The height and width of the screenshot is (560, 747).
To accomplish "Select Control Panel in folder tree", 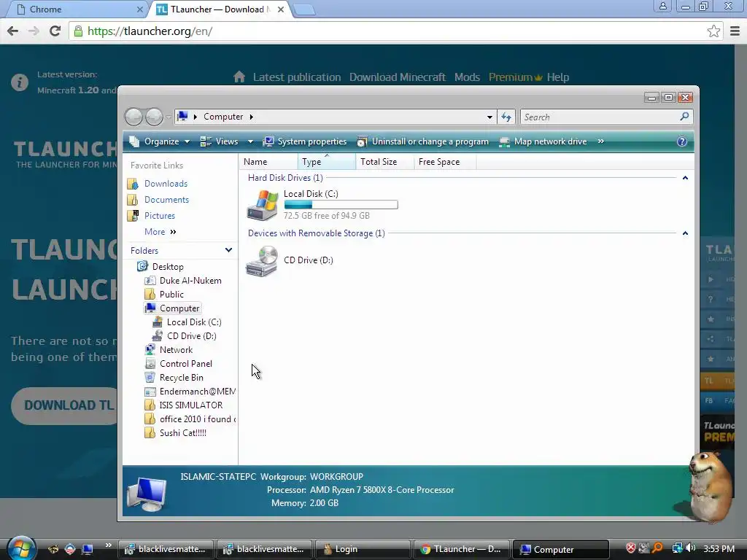I will tap(186, 364).
